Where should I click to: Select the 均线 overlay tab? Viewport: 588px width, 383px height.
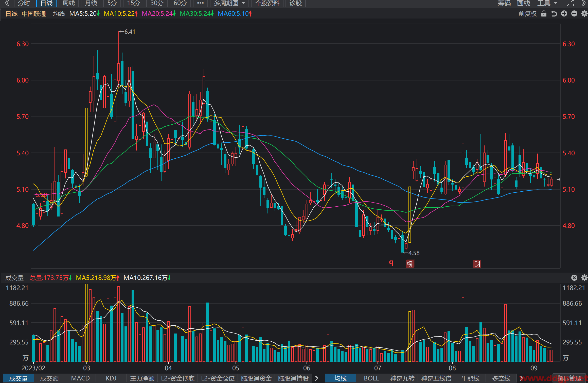click(340, 378)
